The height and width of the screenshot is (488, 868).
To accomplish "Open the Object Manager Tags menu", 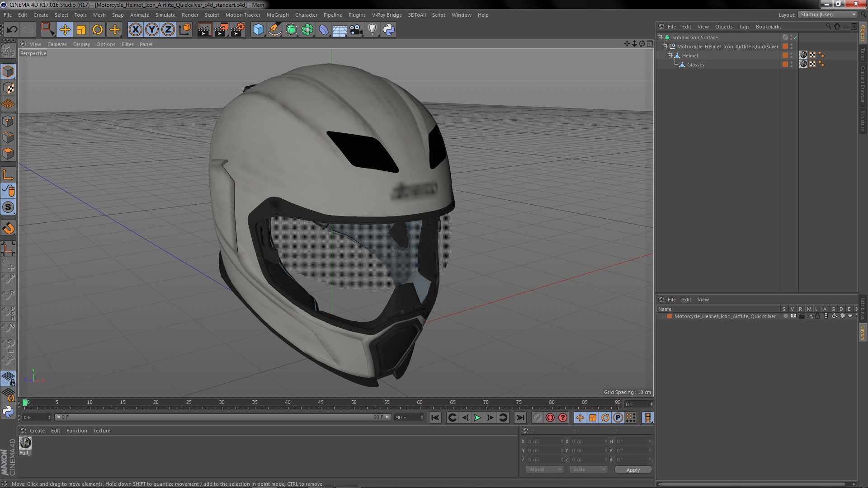I will pos(744,27).
